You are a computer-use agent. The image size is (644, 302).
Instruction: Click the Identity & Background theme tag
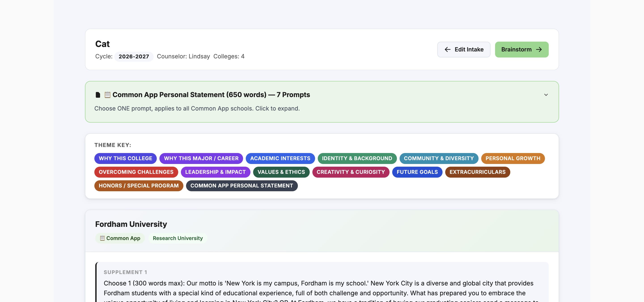[357, 159]
